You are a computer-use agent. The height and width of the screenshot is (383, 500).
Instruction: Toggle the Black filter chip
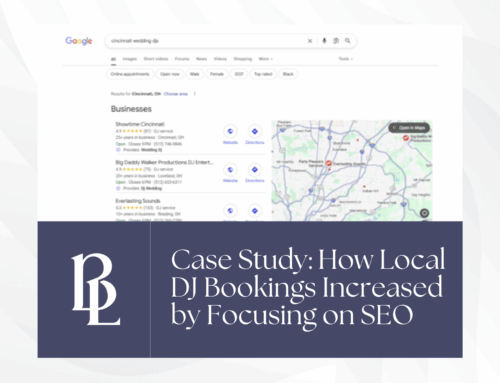288,74
